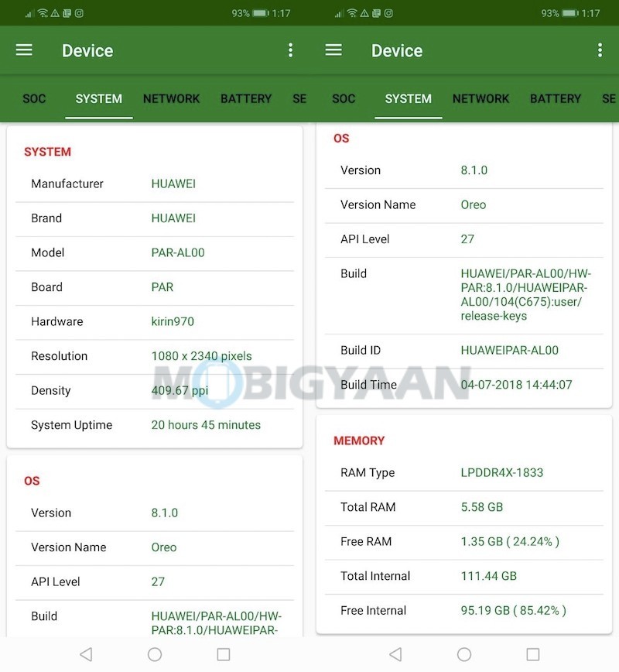Tap Wi-Fi status icon in right status bar
This screenshot has height=672, width=619.
(x=352, y=13)
